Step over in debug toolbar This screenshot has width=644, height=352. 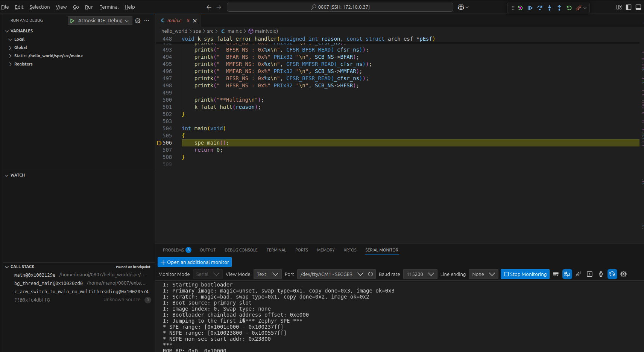540,8
